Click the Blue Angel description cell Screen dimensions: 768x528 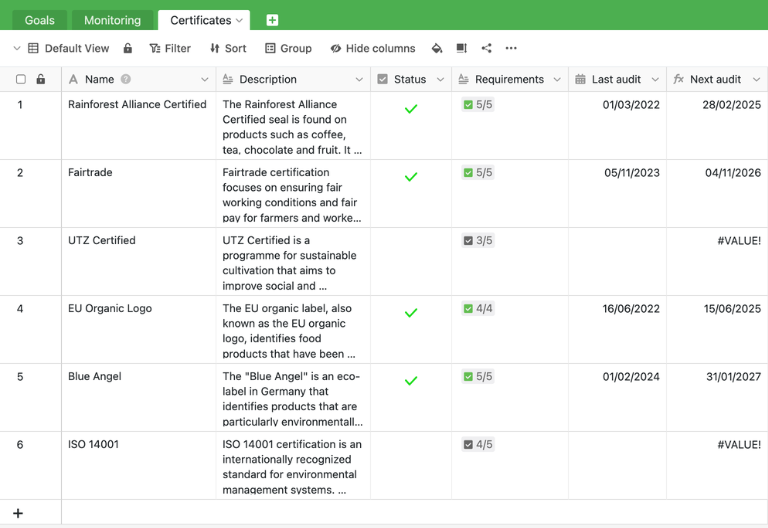[x=293, y=398]
